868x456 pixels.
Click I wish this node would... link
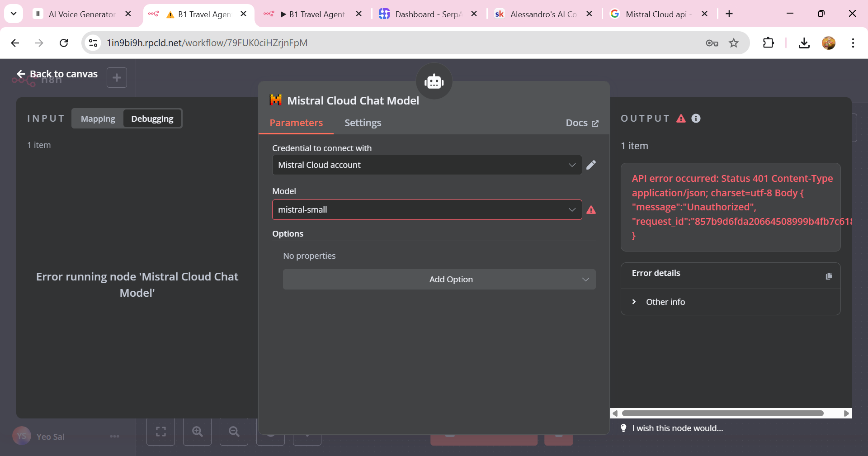click(x=677, y=428)
